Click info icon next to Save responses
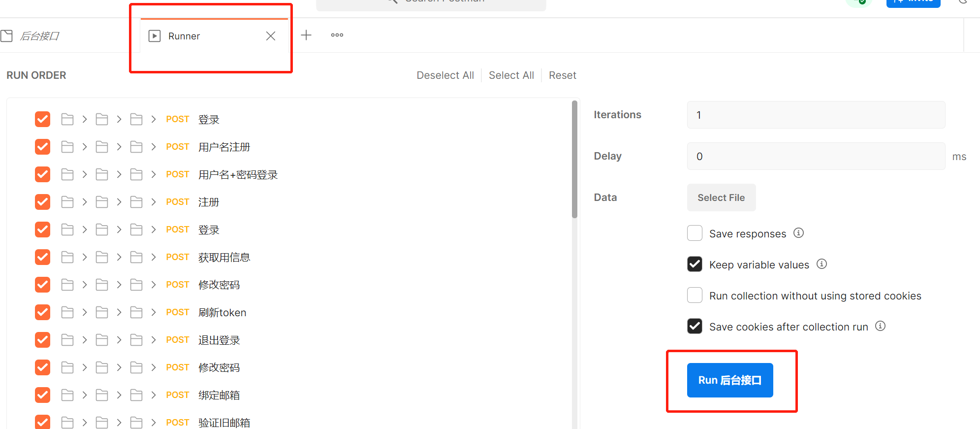Screen dimensions: 980x429 pos(798,233)
